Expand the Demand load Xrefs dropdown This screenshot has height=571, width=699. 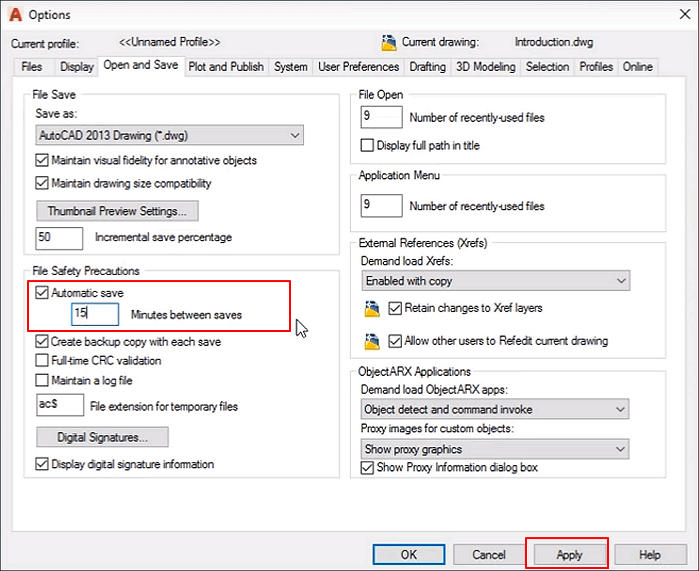click(495, 282)
